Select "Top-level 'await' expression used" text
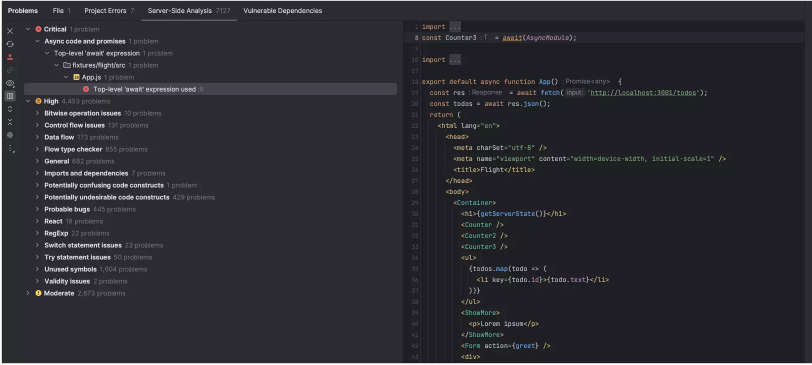This screenshot has width=812, height=365. [x=144, y=89]
